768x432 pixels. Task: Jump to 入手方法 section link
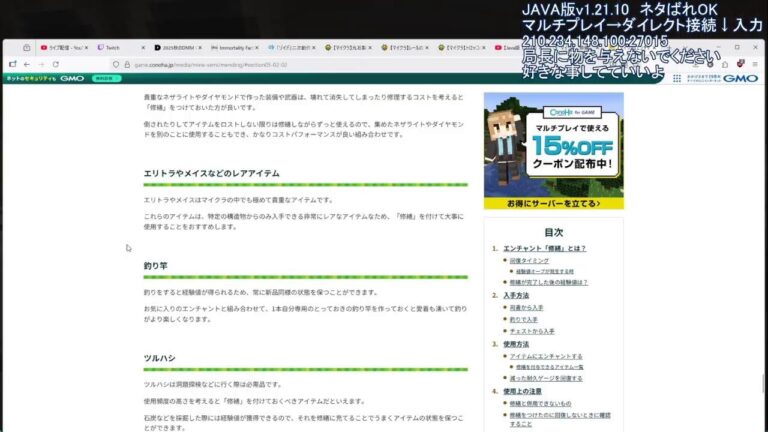[515, 295]
